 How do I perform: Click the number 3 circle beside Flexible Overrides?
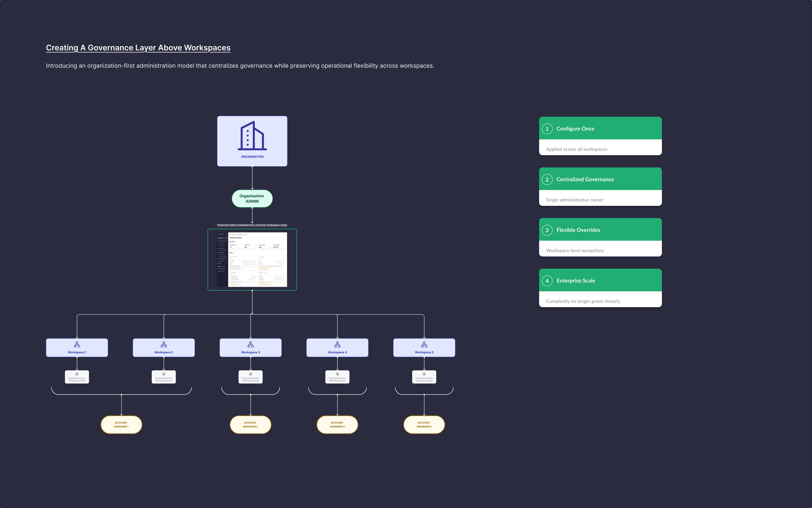(547, 230)
